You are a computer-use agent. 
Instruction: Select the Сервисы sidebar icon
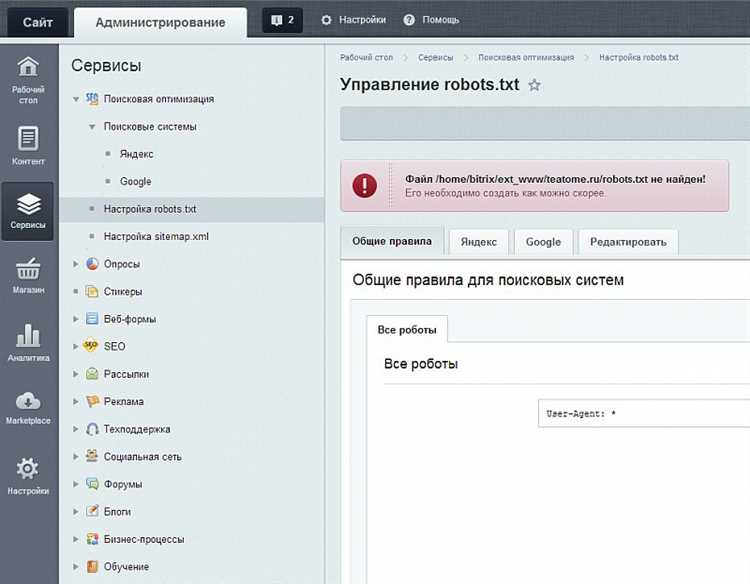click(28, 211)
